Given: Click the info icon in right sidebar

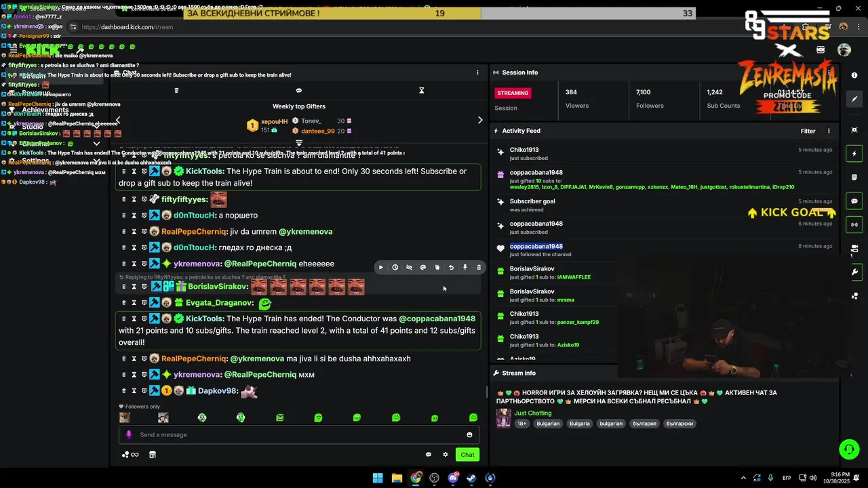Looking at the screenshot, I should [854, 75].
